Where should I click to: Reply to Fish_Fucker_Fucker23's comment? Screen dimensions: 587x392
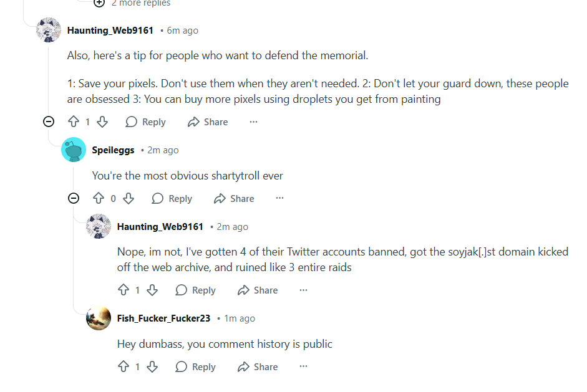pos(196,367)
